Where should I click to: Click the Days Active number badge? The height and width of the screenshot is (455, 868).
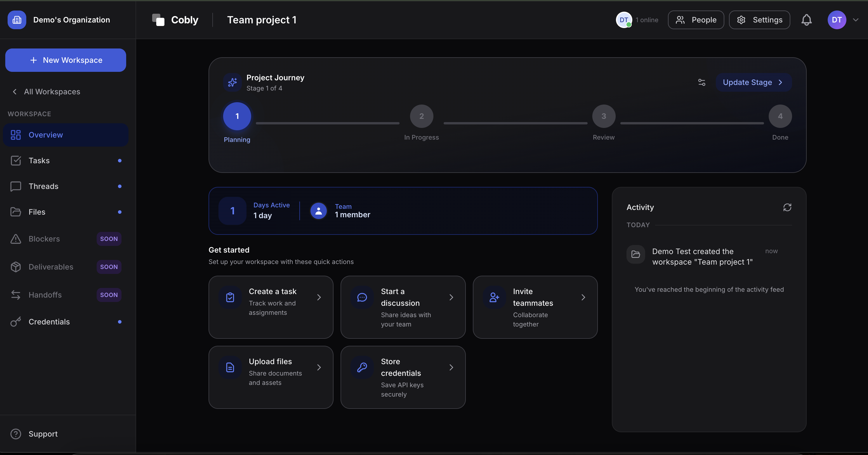pos(232,211)
